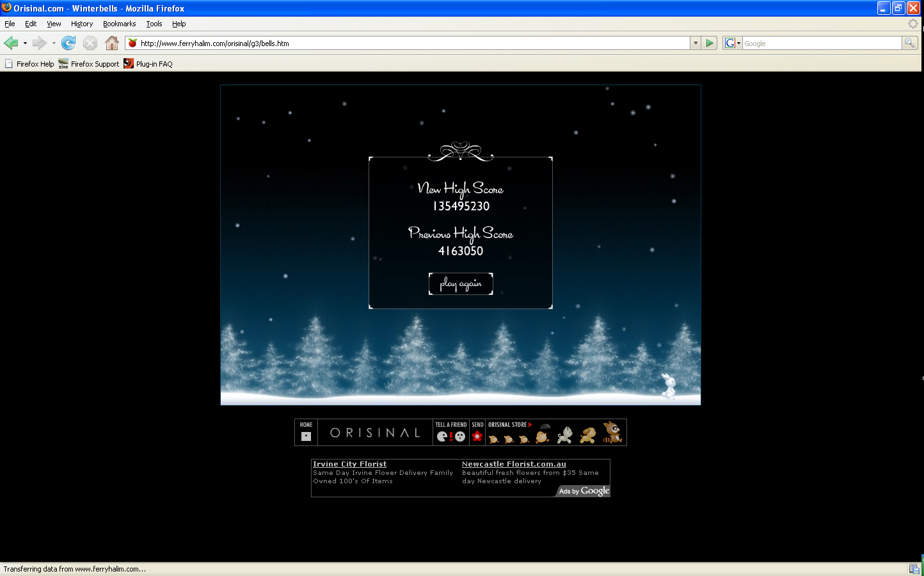Go back using the green Back arrow

11,44
